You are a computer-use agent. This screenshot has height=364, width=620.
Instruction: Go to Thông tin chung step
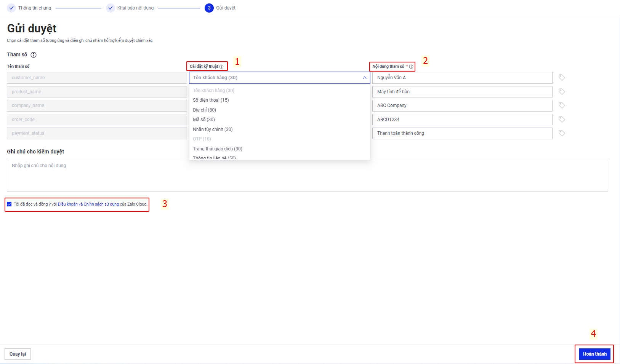[x=35, y=8]
